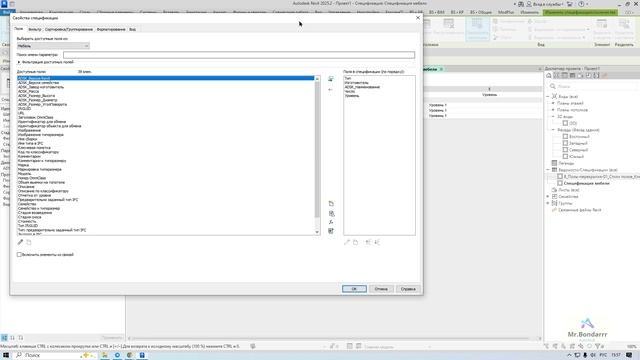Screen dimensions: 640x360
Task: Open the 'Мебель' category dropdown
Action: click(x=53, y=46)
